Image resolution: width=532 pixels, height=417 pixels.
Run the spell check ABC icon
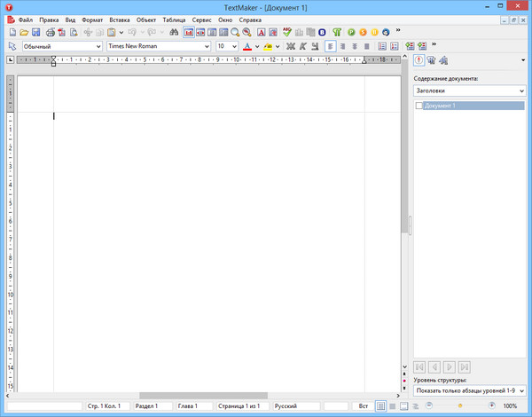287,32
